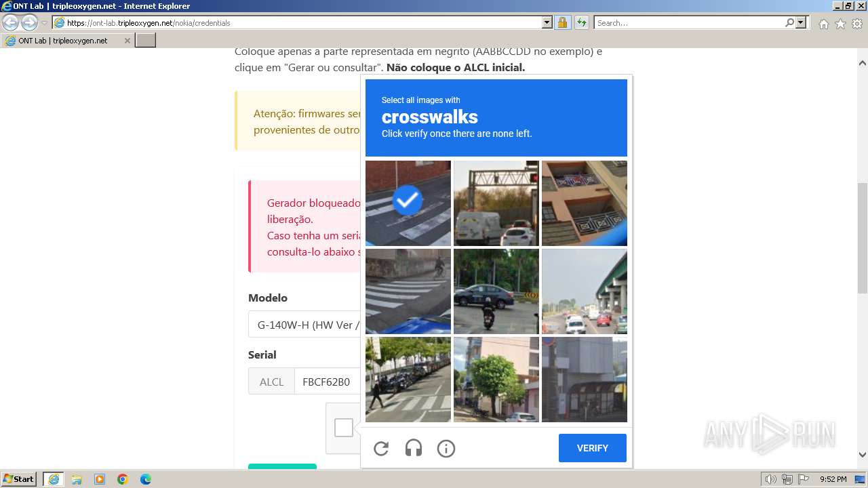Image resolution: width=868 pixels, height=488 pixels.
Task: Click the page vertical scrollbar thumb
Action: click(863, 237)
